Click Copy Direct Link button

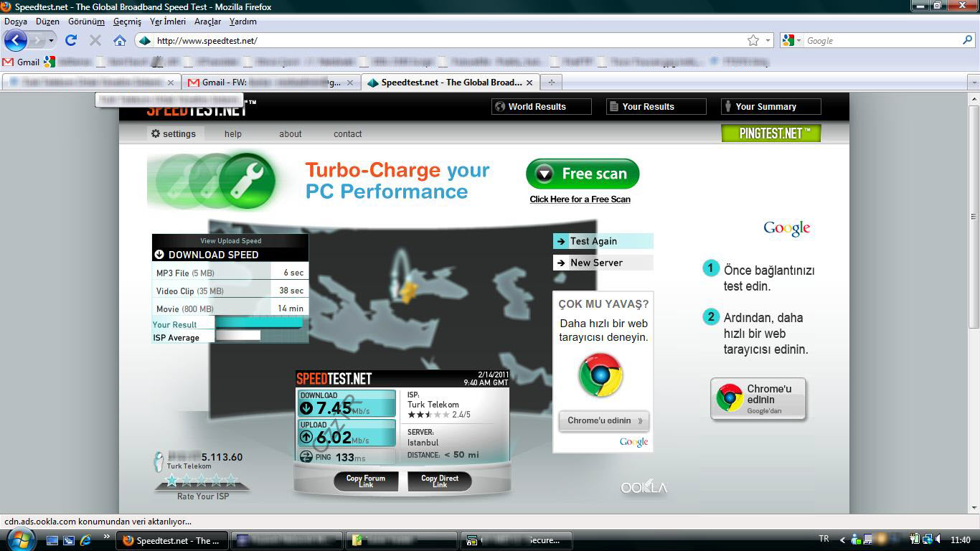tap(440, 481)
